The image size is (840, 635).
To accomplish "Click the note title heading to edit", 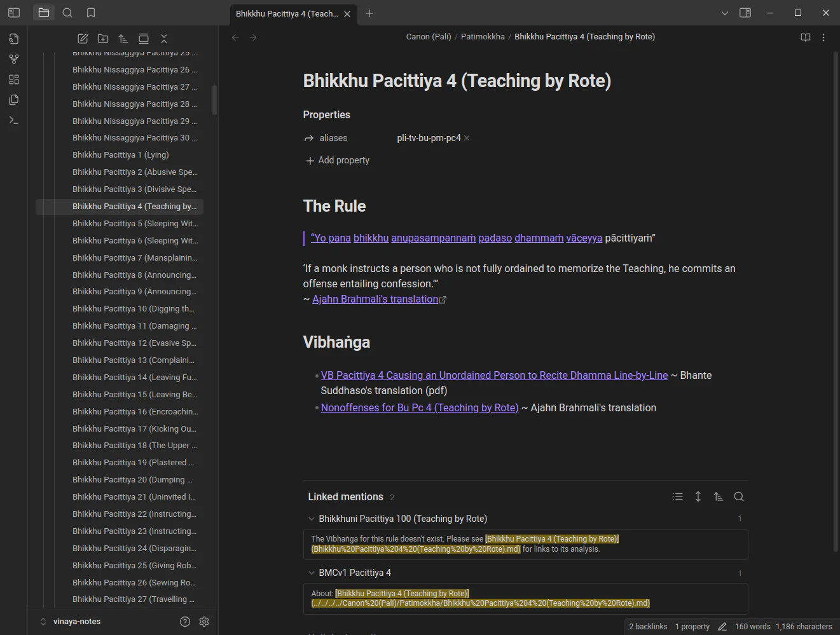I will coord(457,81).
